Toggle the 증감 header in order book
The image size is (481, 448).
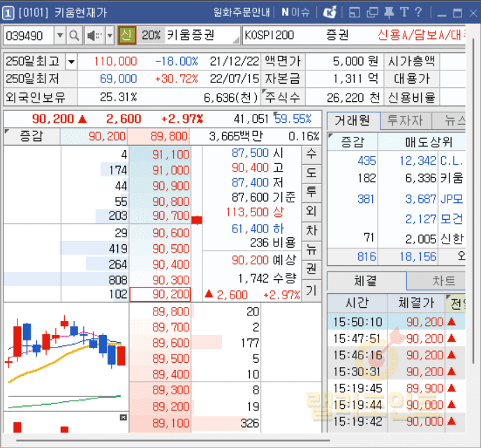click(x=31, y=136)
